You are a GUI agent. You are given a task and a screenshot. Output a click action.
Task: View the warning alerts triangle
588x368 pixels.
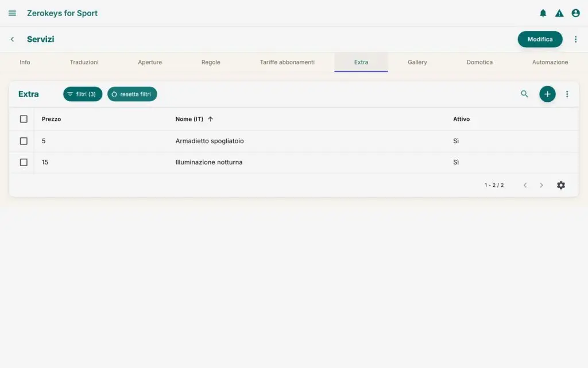click(559, 13)
